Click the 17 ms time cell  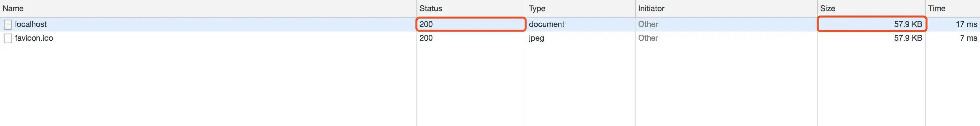tap(966, 24)
